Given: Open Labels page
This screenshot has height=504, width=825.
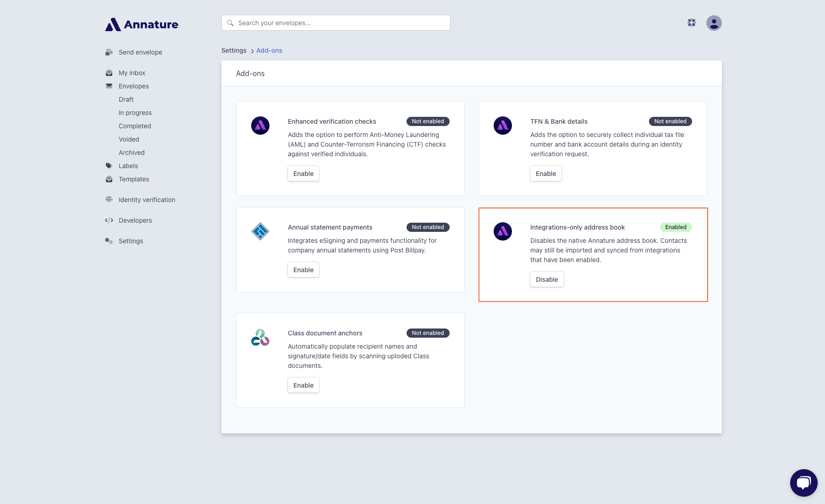Looking at the screenshot, I should tap(128, 166).
